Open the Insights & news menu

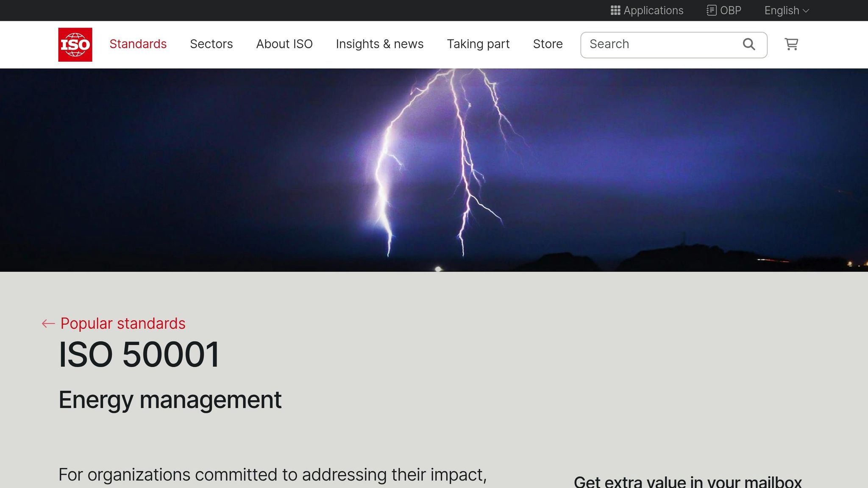(x=380, y=44)
